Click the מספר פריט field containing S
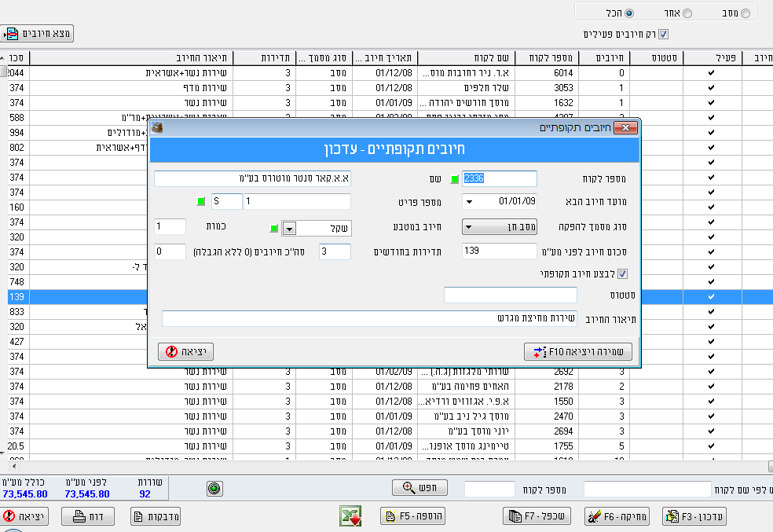 click(x=227, y=201)
